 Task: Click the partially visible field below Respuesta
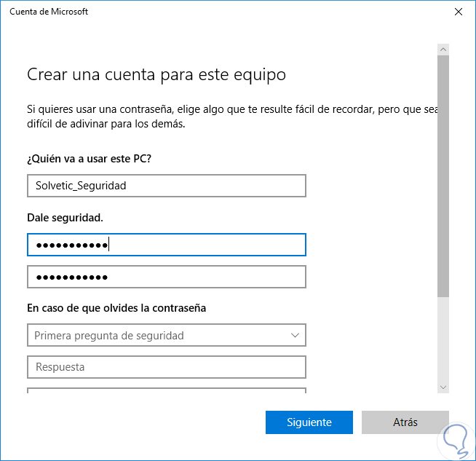[166, 390]
